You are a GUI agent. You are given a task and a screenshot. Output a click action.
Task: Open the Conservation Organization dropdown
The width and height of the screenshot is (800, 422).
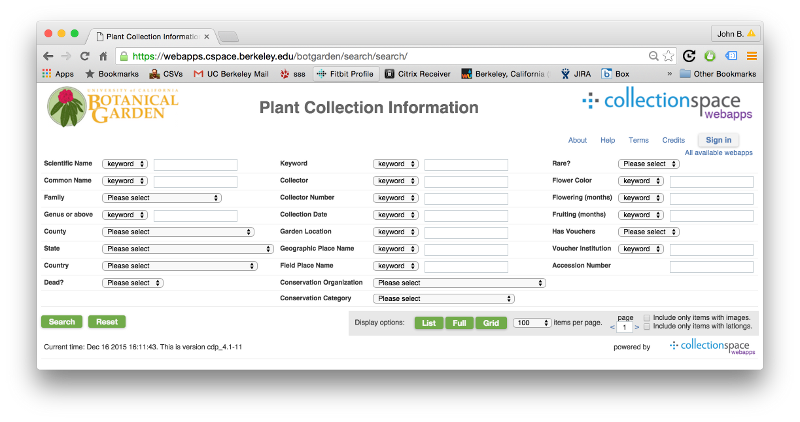(x=459, y=283)
